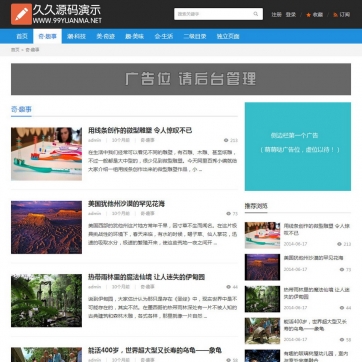Click date 2014-06-17 under sidebar 微型雕塑 item

click(x=295, y=244)
